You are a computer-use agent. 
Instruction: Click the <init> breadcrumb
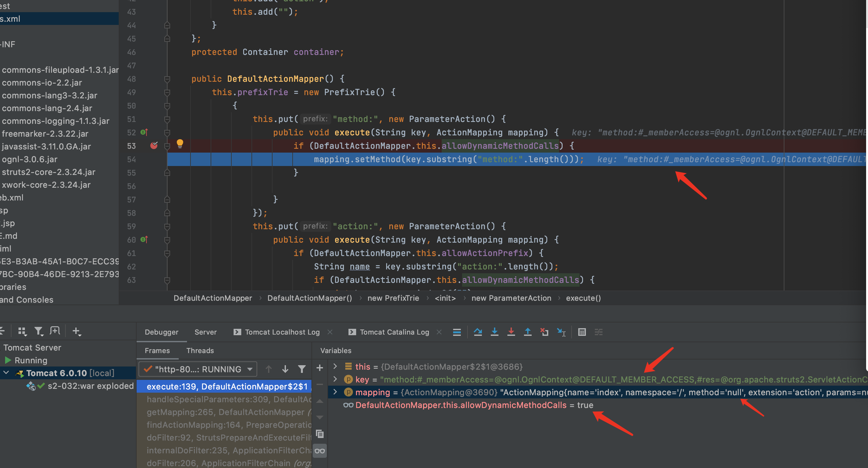click(x=445, y=298)
